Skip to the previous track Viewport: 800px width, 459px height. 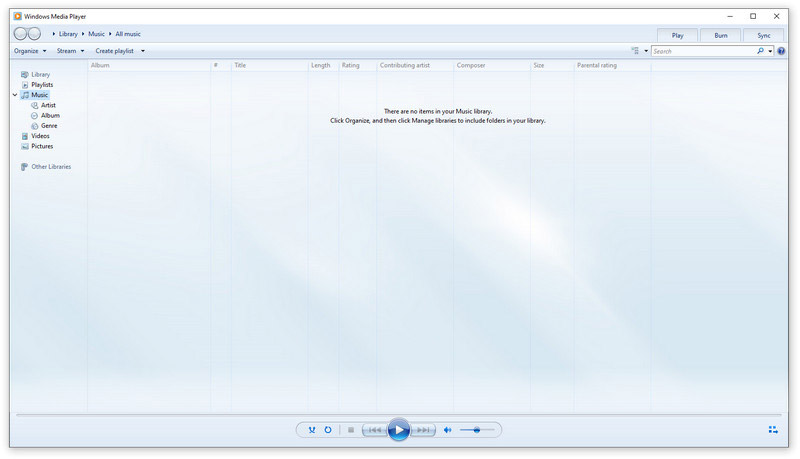coord(374,430)
